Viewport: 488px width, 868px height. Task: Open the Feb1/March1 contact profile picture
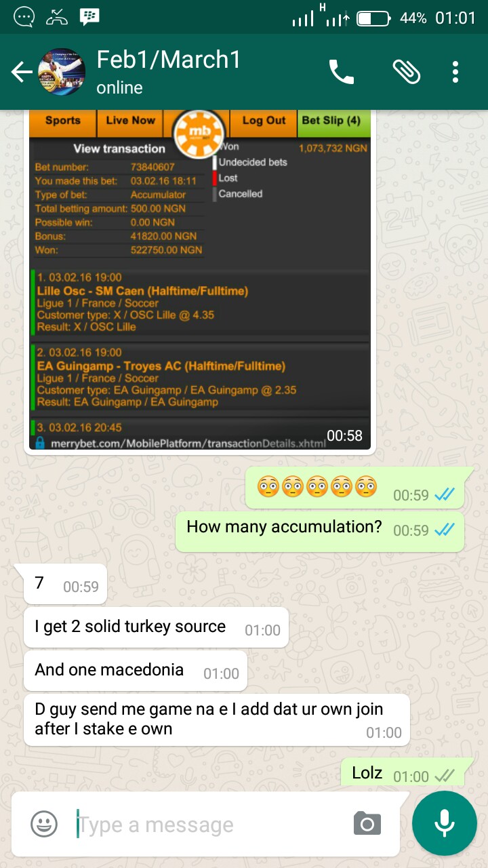coord(62,72)
